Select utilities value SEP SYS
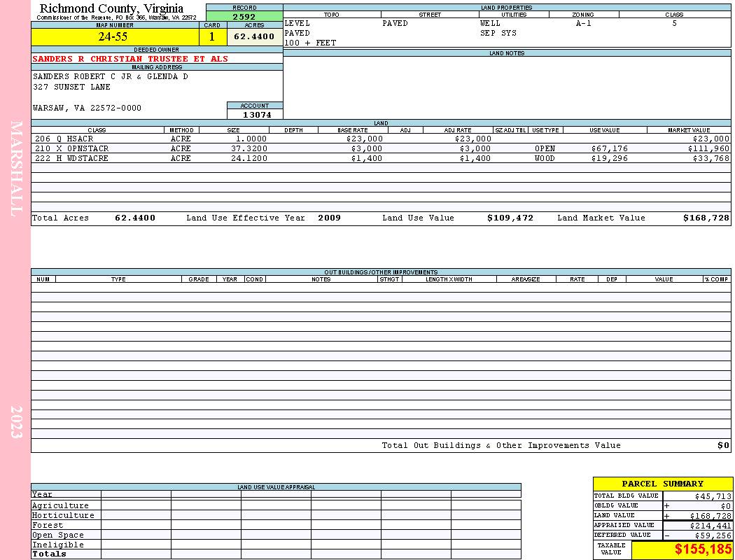This screenshot has width=735, height=560. tap(498, 34)
